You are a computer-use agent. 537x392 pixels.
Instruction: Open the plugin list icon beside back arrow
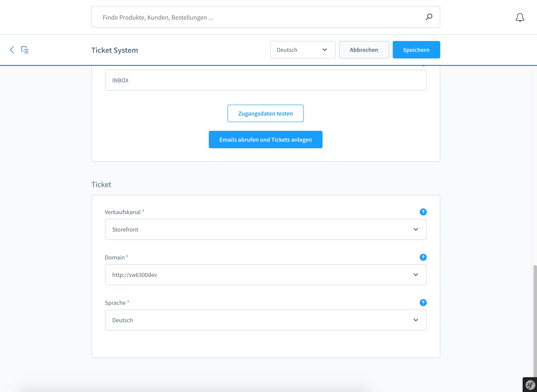25,49
